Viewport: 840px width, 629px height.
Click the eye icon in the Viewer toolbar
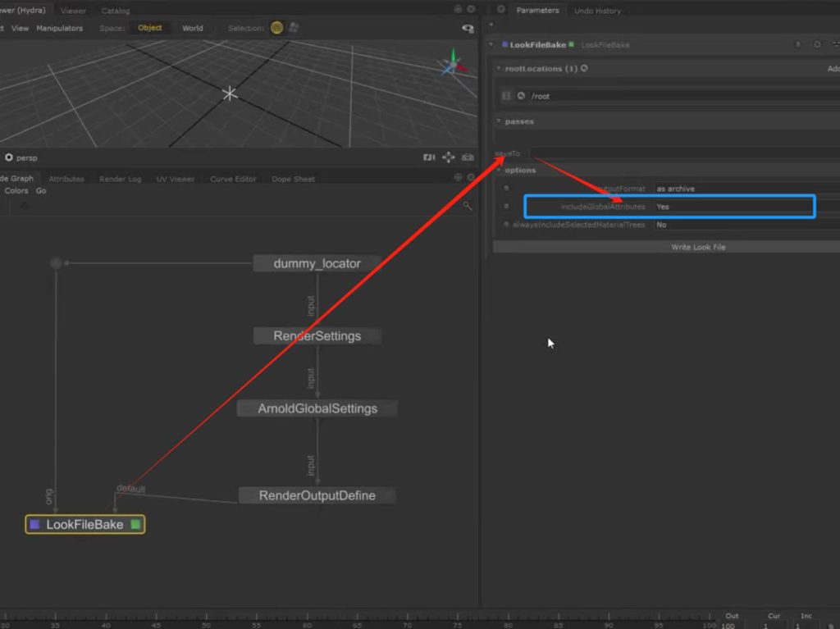coord(468,28)
